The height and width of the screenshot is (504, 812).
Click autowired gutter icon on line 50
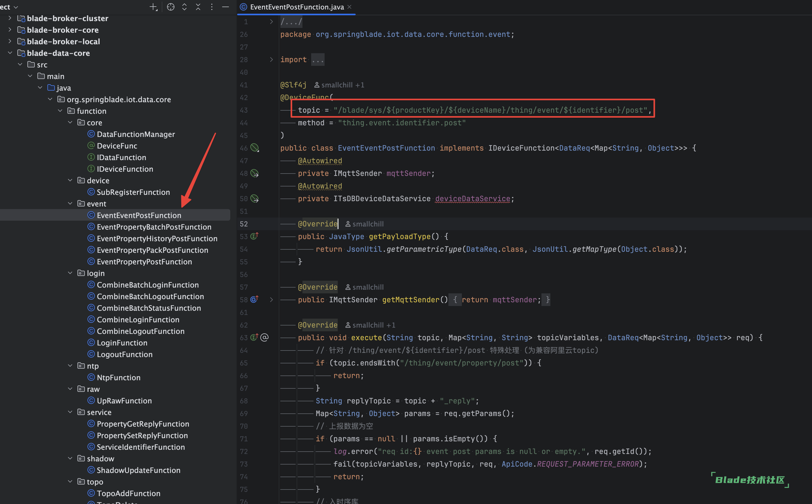pyautogui.click(x=255, y=198)
